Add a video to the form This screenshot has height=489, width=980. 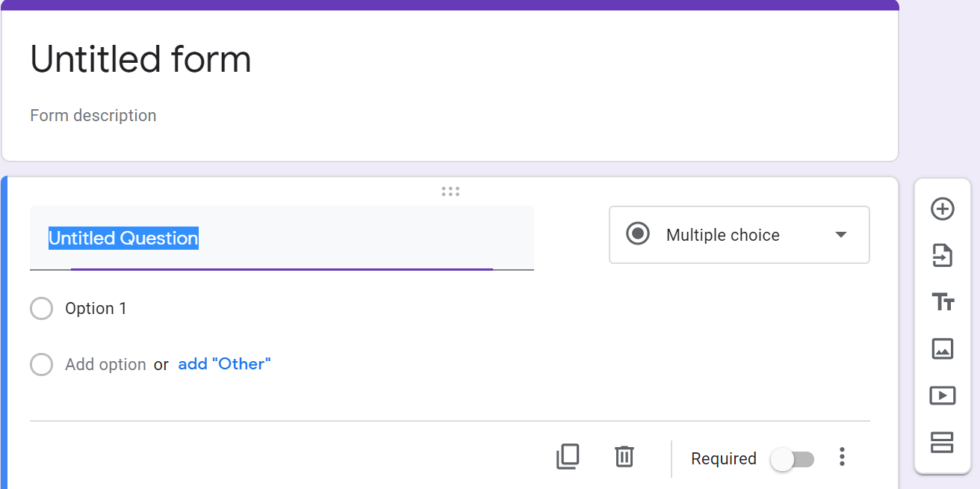pos(942,395)
